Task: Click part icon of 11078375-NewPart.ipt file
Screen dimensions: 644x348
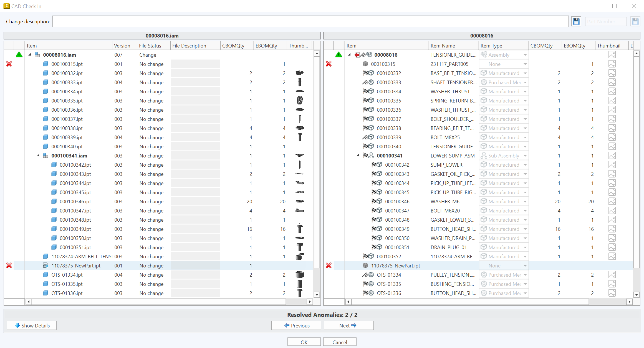Action: [46, 266]
